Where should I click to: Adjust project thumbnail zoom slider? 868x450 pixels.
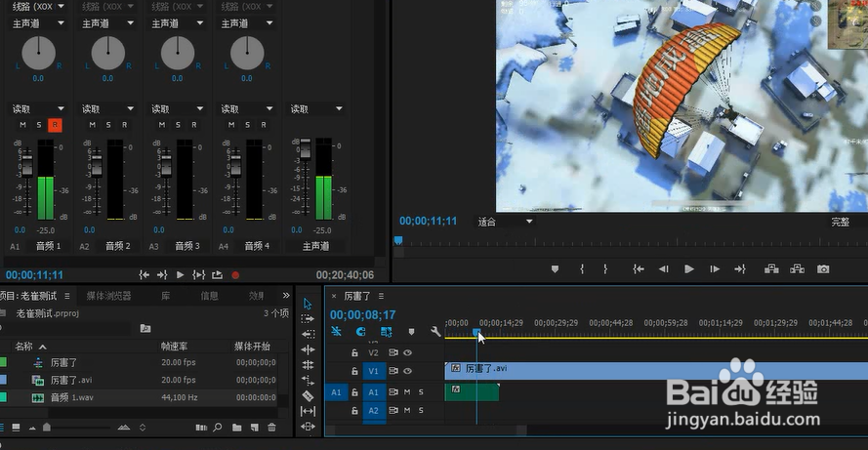click(x=47, y=428)
